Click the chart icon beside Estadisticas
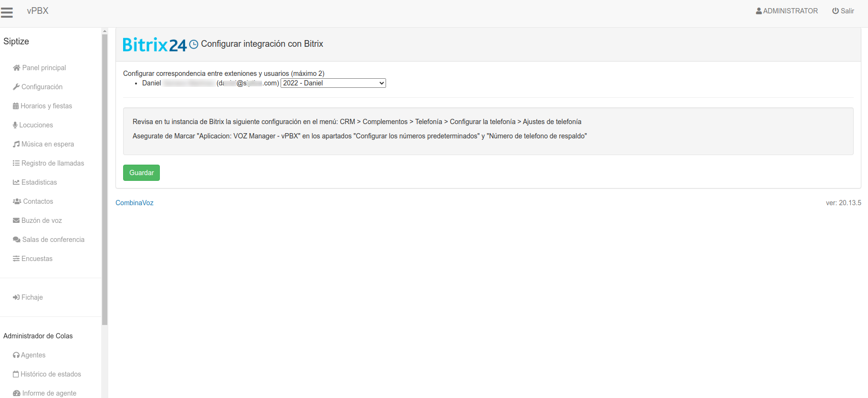 pos(16,182)
